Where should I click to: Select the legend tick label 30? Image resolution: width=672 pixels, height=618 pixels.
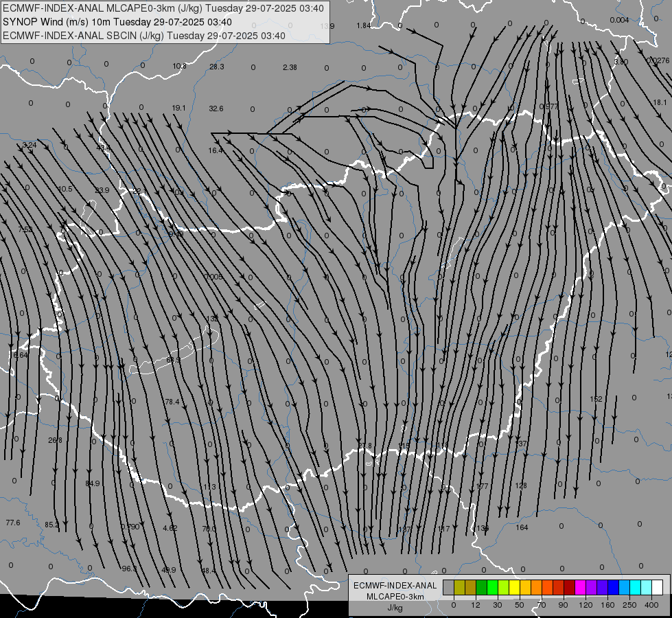pos(497,605)
